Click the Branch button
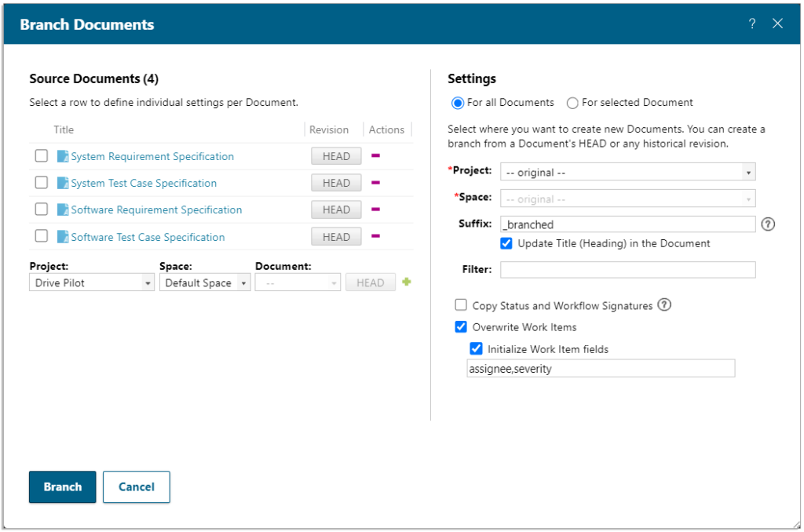Image resolution: width=804 pixels, height=532 pixels. click(x=62, y=486)
